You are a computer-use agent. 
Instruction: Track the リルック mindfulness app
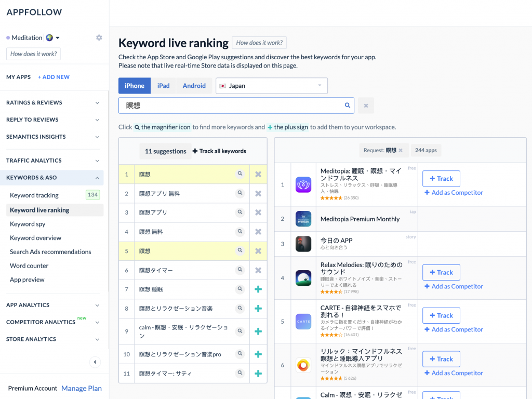click(441, 359)
